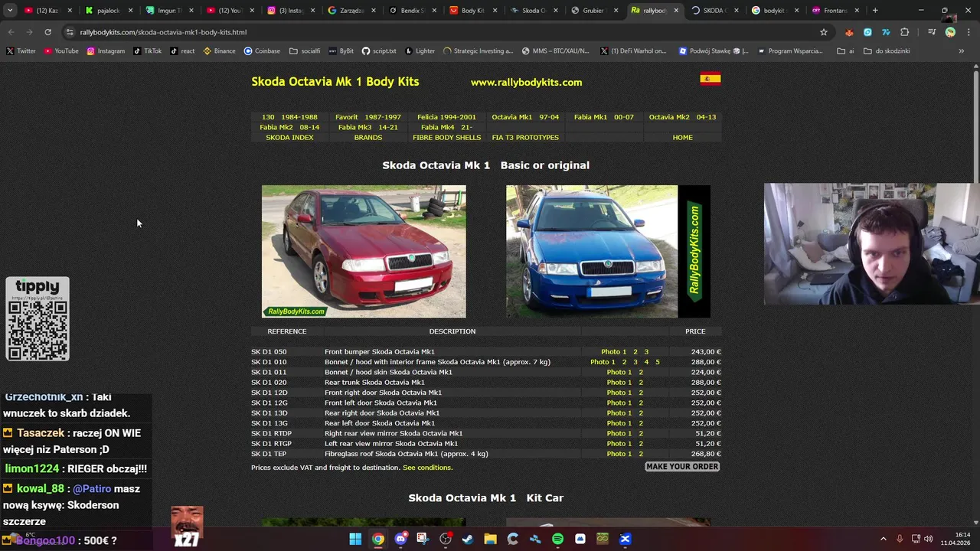Open the www.rallybodykits.com link
This screenshot has height=551, width=980.
tap(526, 82)
